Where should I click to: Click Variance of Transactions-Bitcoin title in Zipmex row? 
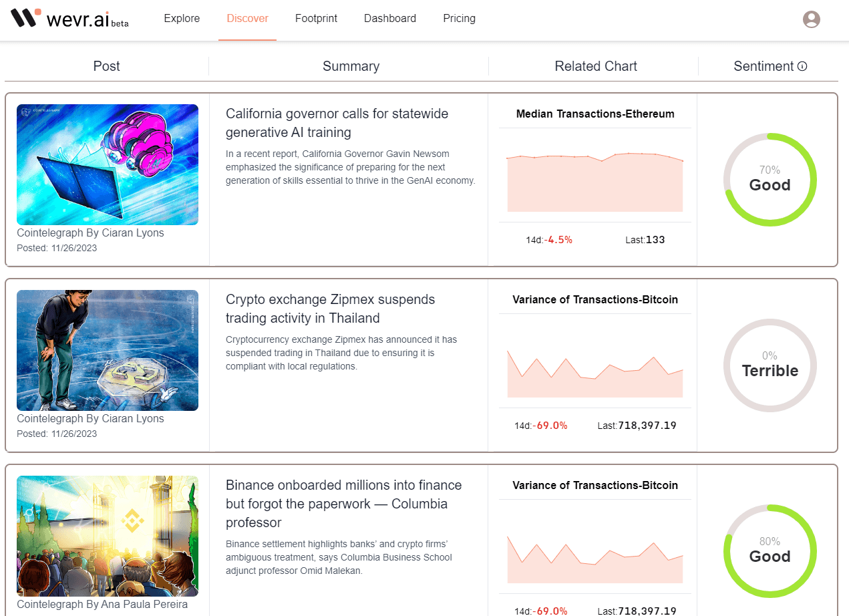point(595,300)
